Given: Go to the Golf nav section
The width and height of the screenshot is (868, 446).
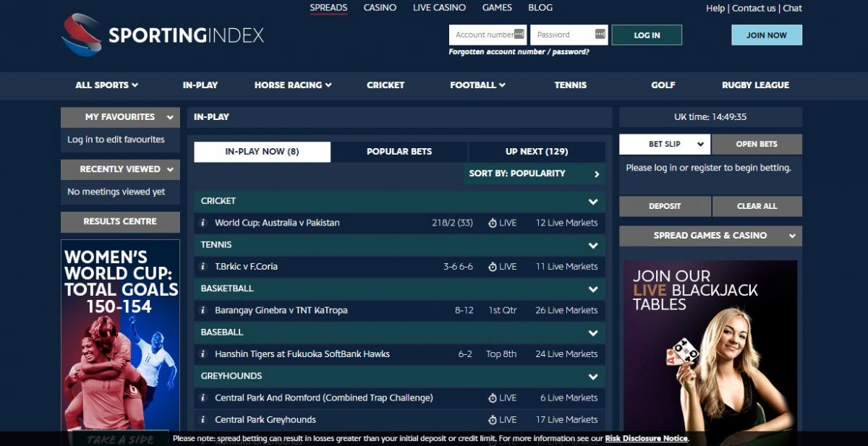Looking at the screenshot, I should [x=663, y=85].
